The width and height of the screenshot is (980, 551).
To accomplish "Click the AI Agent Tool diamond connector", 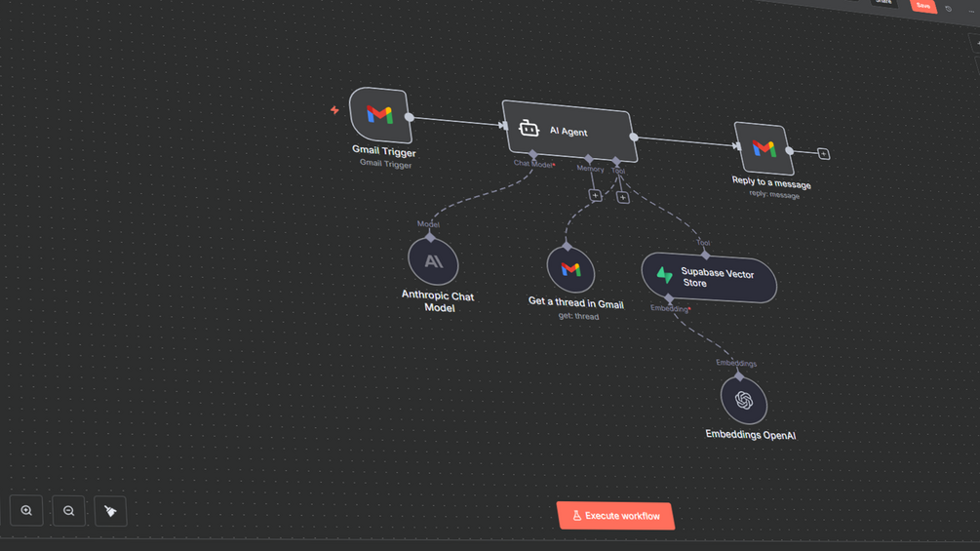I will tap(616, 161).
